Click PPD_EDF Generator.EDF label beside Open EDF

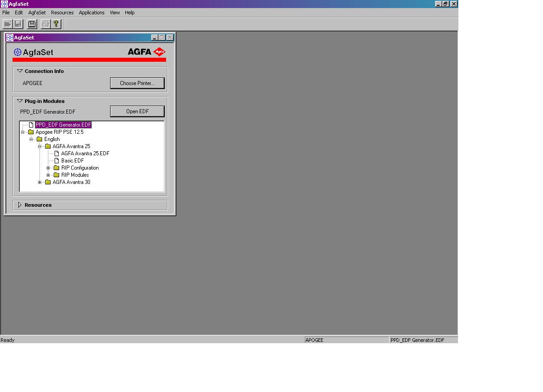[47, 111]
